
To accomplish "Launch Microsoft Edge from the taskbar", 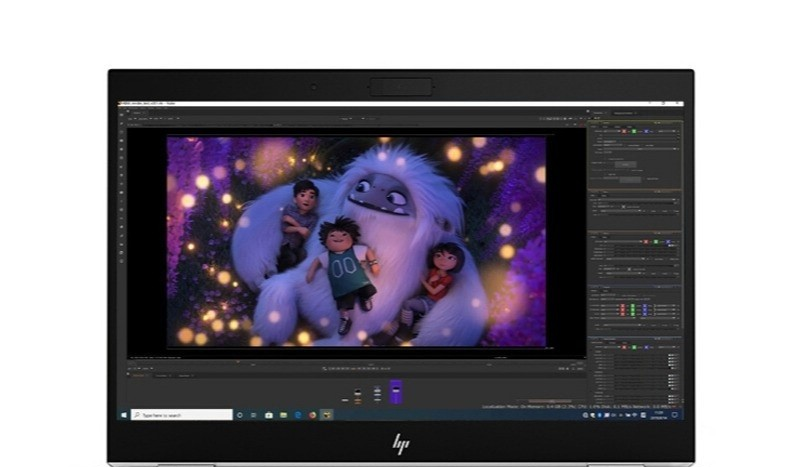I will [298, 415].
